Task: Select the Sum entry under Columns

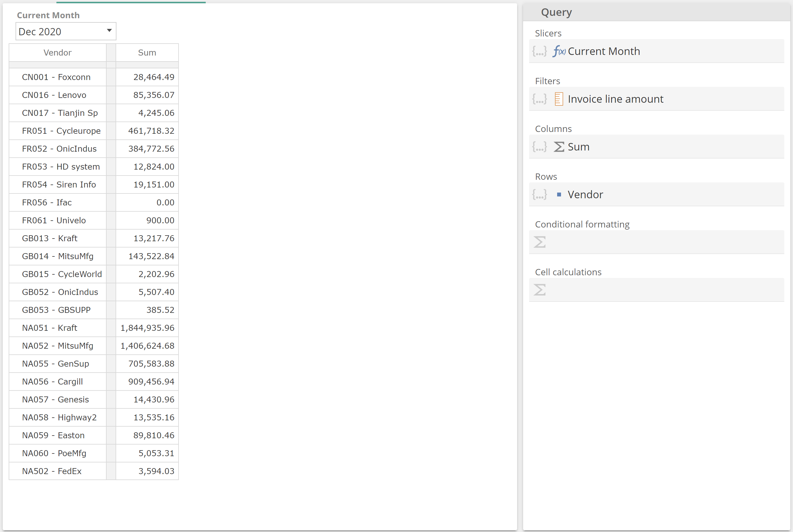Action: (x=657, y=147)
